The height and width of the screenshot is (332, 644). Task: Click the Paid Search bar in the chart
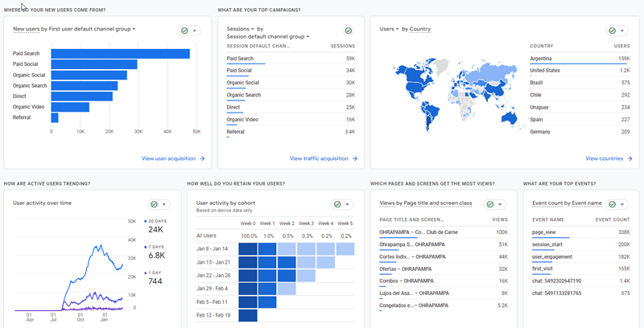point(120,54)
